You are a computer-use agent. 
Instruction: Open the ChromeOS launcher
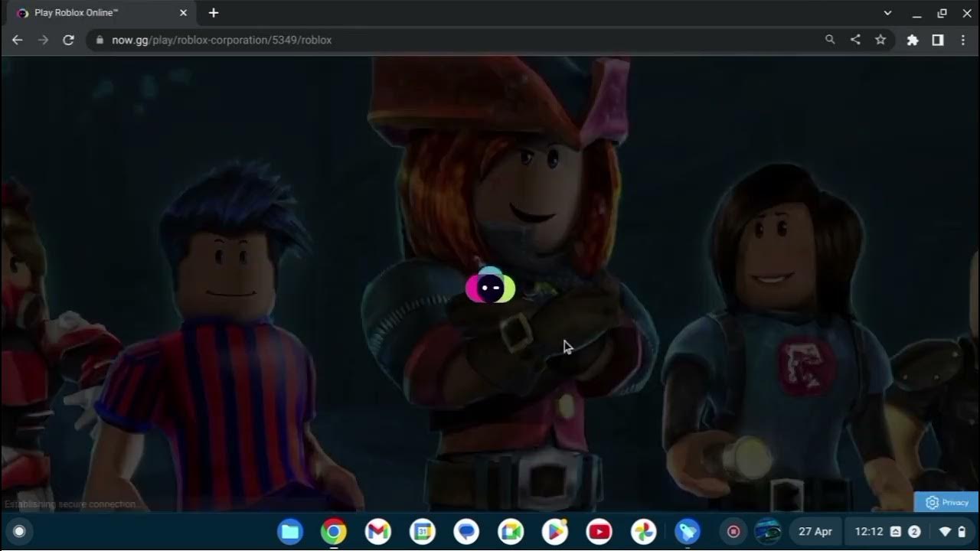(19, 531)
